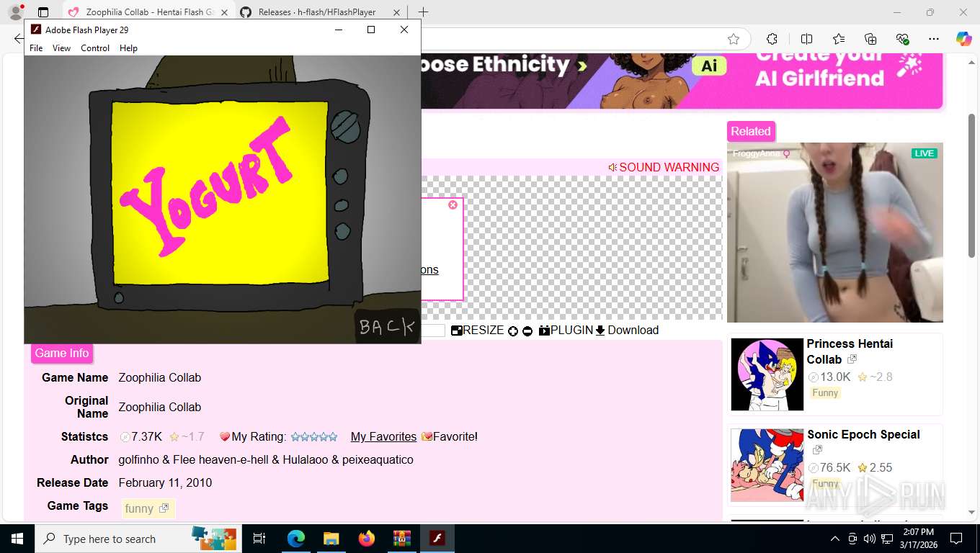
Task: Open the Extensions puzzle icon in Edge
Action: click(x=772, y=39)
